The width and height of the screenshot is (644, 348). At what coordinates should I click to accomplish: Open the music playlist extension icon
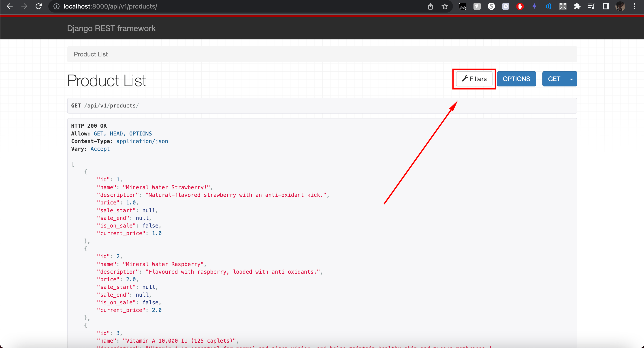(591, 6)
